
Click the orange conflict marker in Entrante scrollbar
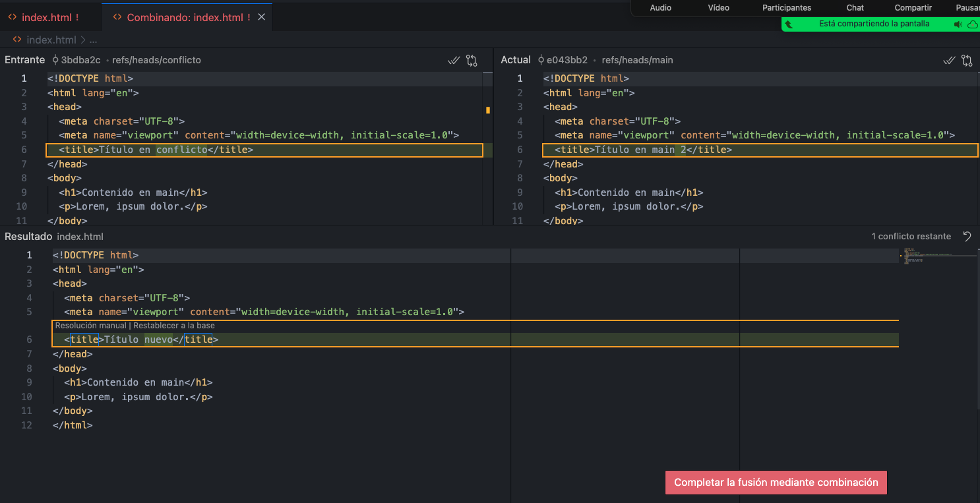[488, 110]
